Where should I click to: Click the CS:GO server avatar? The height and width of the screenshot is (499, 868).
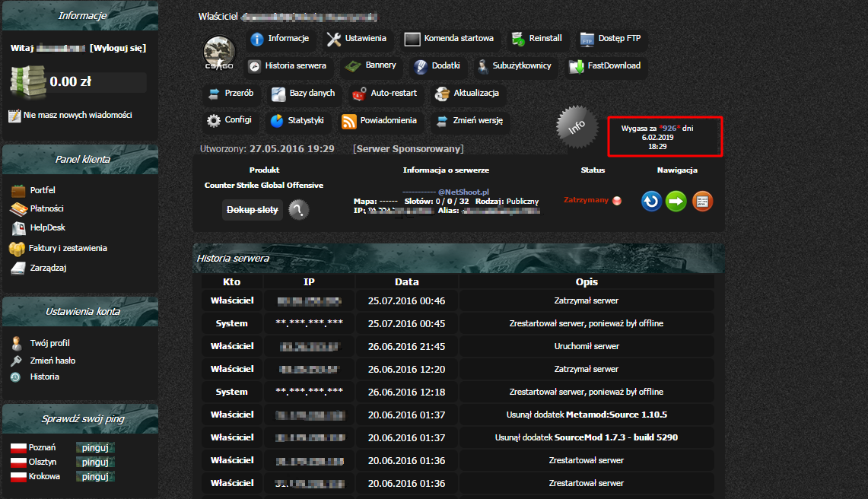tap(219, 52)
